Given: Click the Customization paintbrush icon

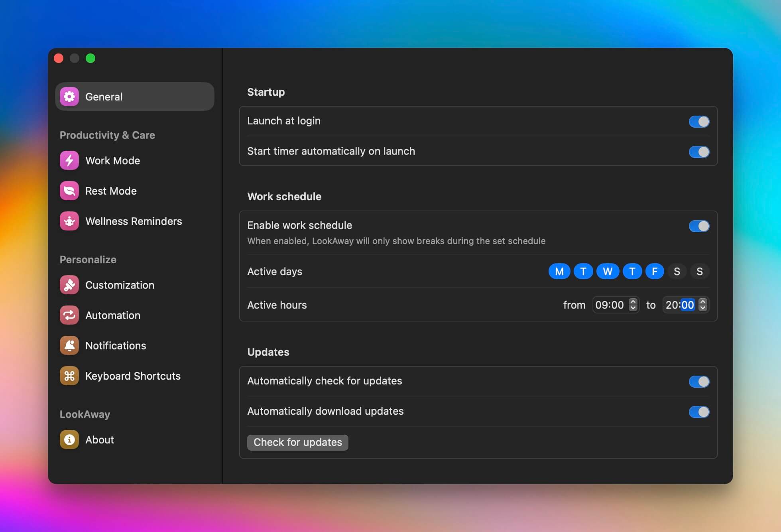Looking at the screenshot, I should point(69,285).
